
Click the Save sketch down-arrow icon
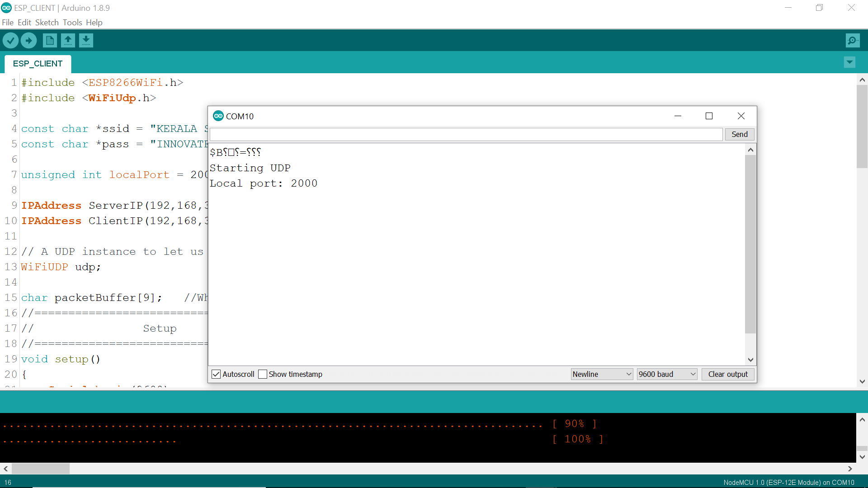click(x=86, y=41)
